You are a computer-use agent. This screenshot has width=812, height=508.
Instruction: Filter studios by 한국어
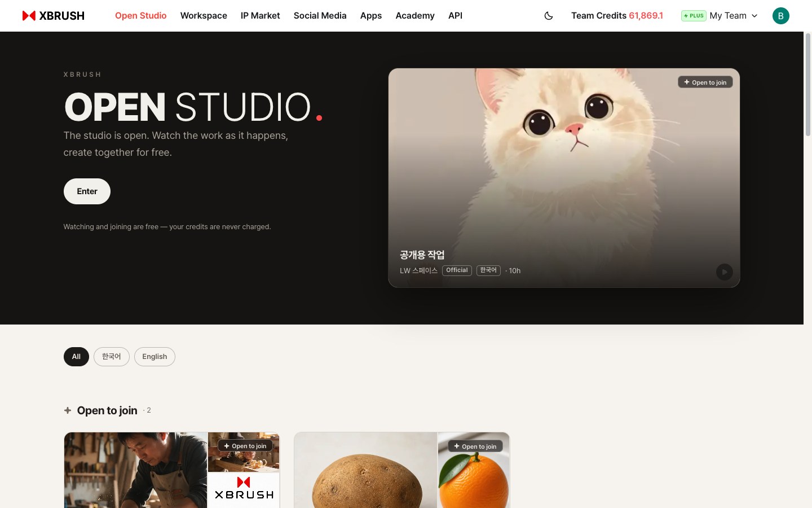tap(112, 357)
